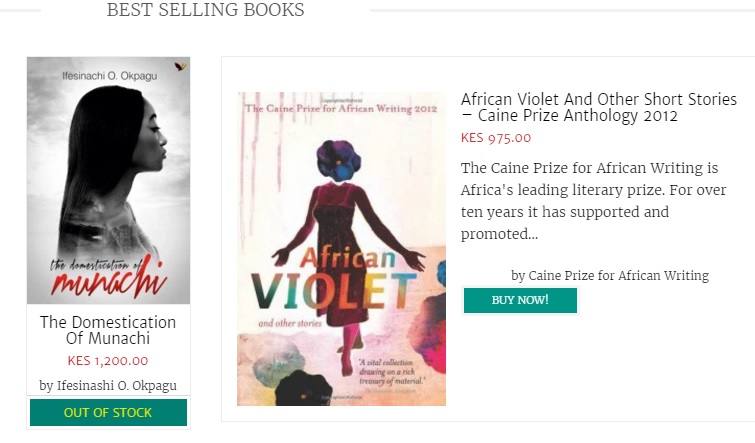Image resolution: width=755 pixels, height=443 pixels.
Task: Click the red "munachi" script on the cover
Action: 108,281
